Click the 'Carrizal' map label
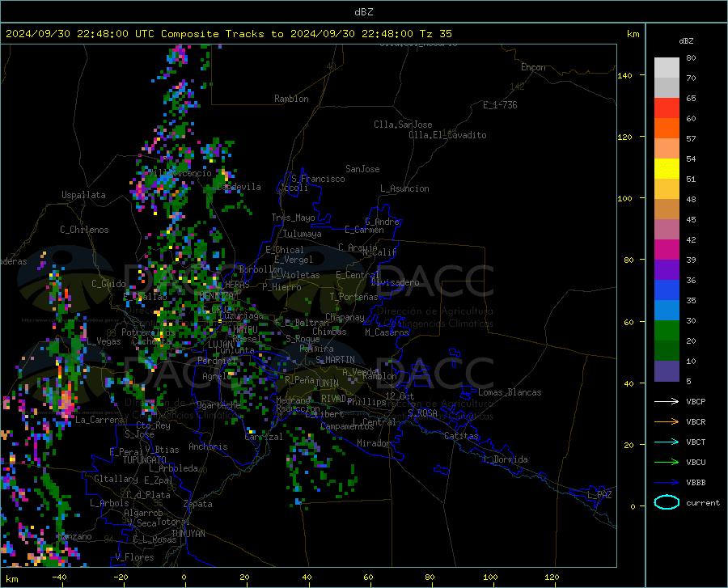 click(x=263, y=437)
